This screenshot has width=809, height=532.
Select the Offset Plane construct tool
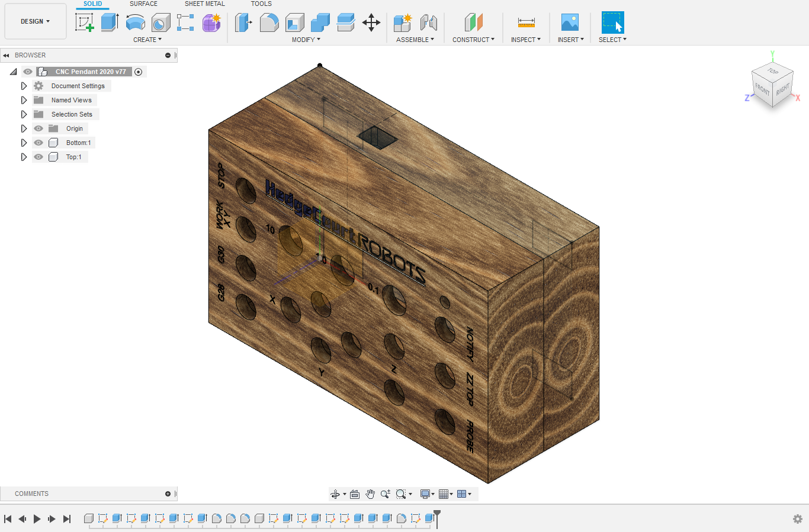tap(473, 22)
